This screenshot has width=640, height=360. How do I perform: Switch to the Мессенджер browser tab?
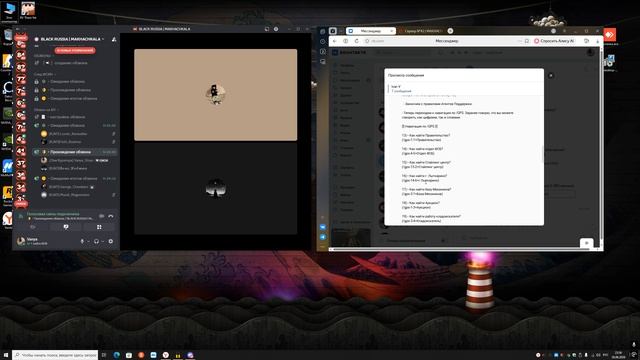click(371, 31)
